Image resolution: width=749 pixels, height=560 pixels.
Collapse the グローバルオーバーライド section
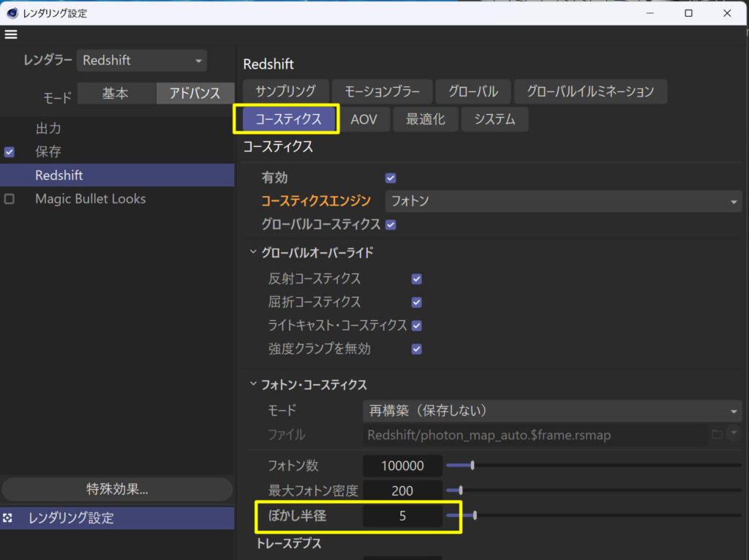click(253, 252)
